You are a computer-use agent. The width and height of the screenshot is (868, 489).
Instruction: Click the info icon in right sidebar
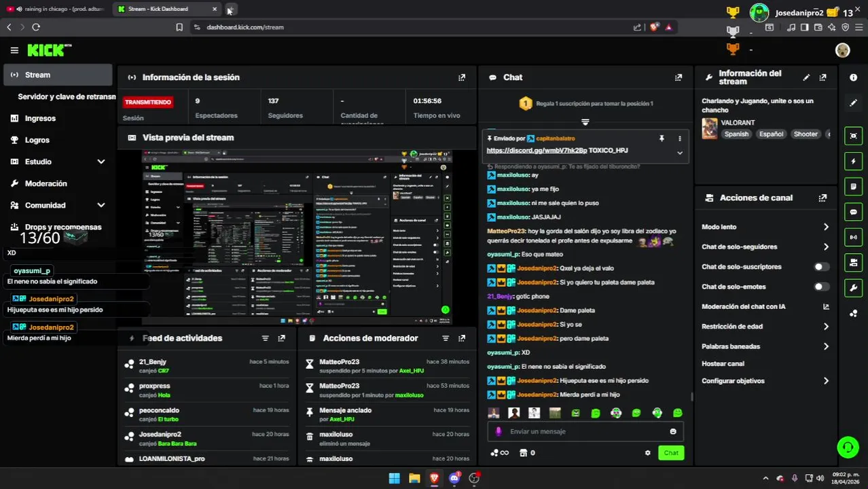click(854, 77)
